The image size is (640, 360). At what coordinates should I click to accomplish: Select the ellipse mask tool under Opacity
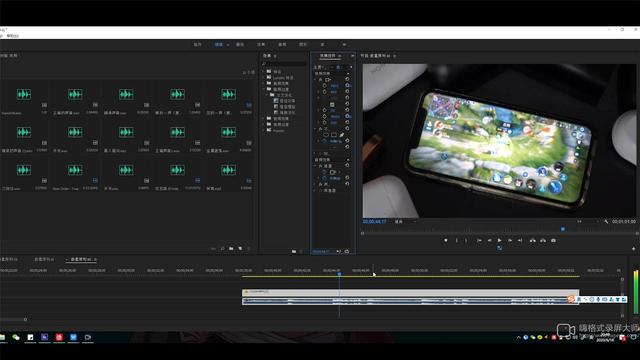(326, 135)
